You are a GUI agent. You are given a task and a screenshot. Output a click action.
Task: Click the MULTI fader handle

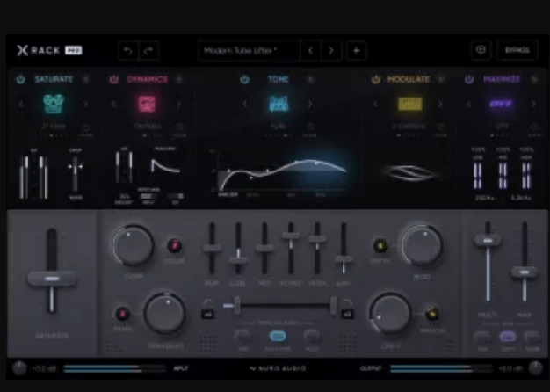pyautogui.click(x=488, y=241)
